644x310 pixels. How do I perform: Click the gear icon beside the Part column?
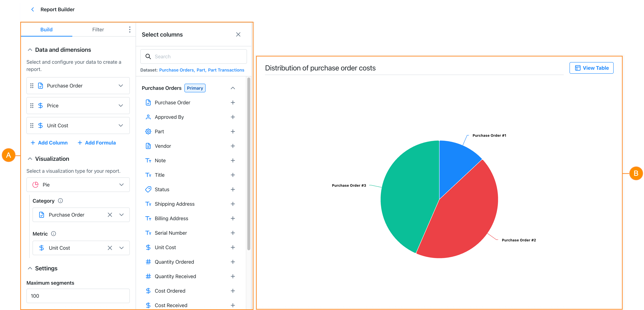click(148, 131)
